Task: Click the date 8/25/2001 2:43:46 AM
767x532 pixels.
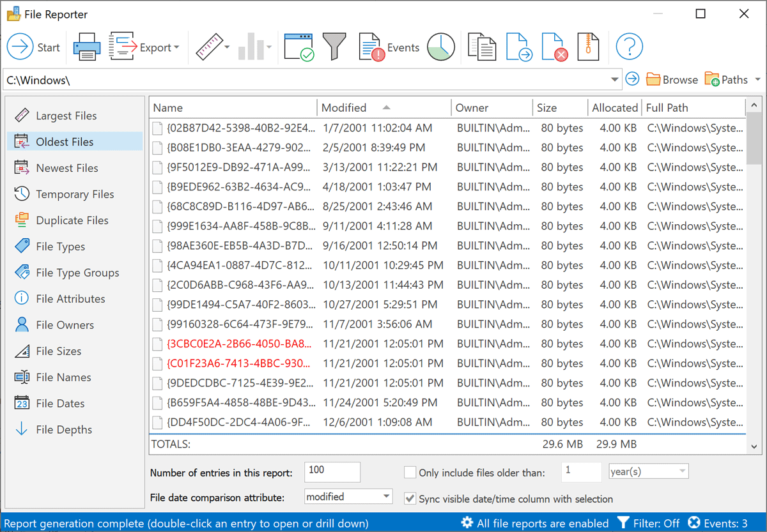Action: coord(378,206)
